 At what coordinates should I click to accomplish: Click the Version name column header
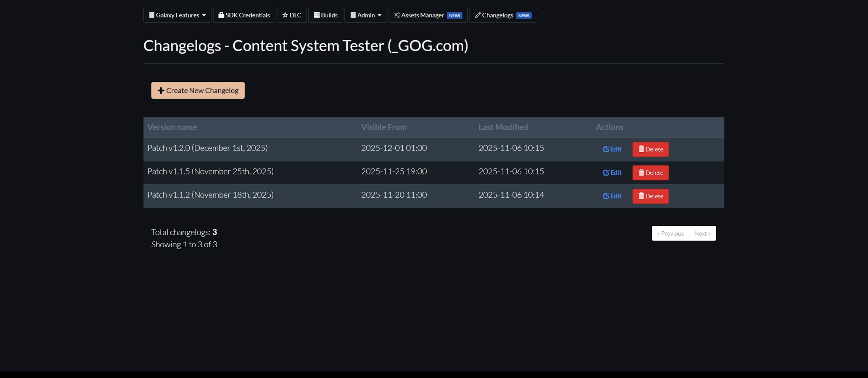pyautogui.click(x=172, y=127)
